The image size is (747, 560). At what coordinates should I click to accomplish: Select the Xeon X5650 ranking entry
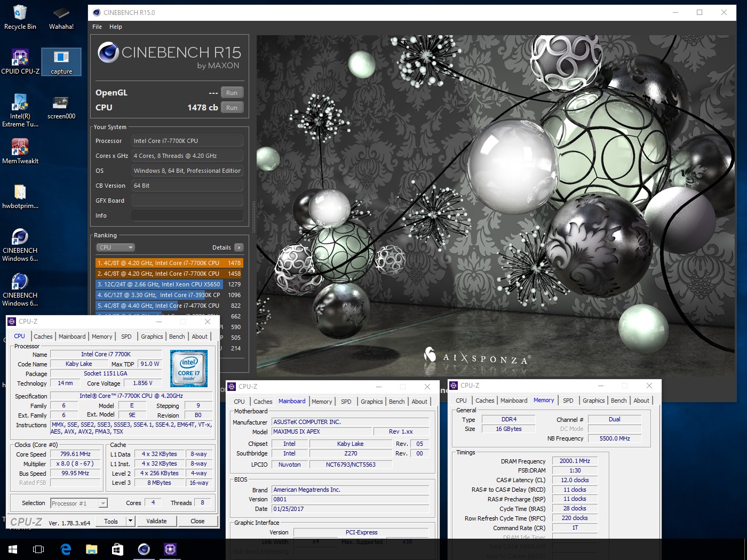169,284
